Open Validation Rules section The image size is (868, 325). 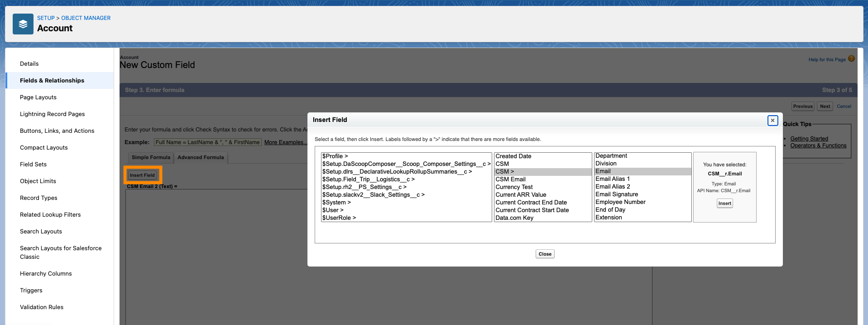(42, 307)
